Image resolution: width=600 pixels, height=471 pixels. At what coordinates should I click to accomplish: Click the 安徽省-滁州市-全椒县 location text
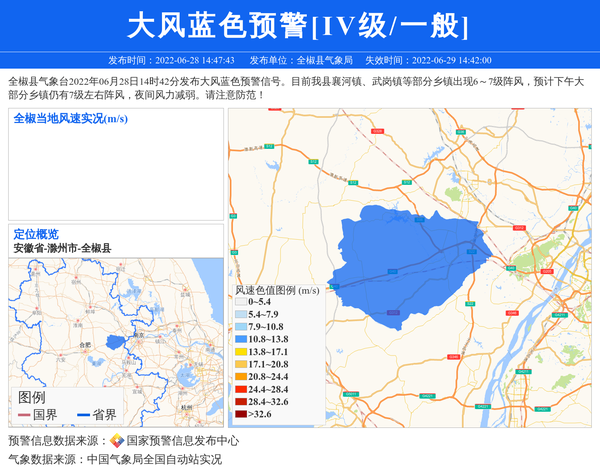pyautogui.click(x=62, y=248)
